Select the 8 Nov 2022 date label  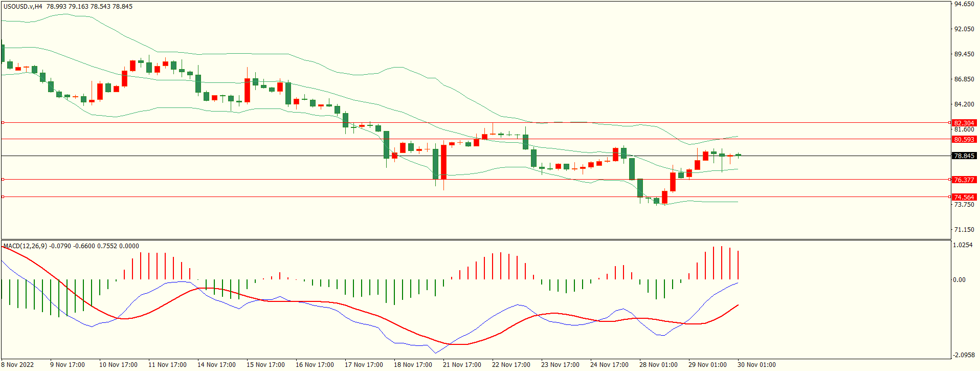coord(18,365)
